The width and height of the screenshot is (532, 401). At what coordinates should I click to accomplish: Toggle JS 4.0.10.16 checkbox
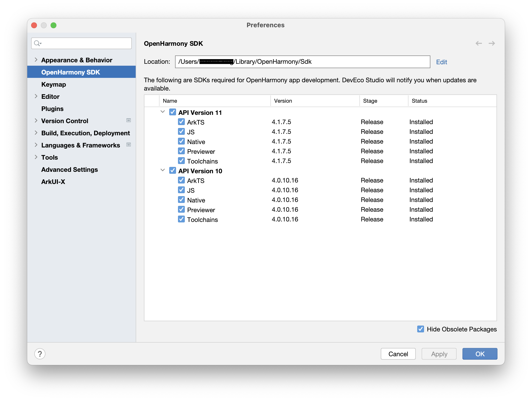tap(181, 190)
